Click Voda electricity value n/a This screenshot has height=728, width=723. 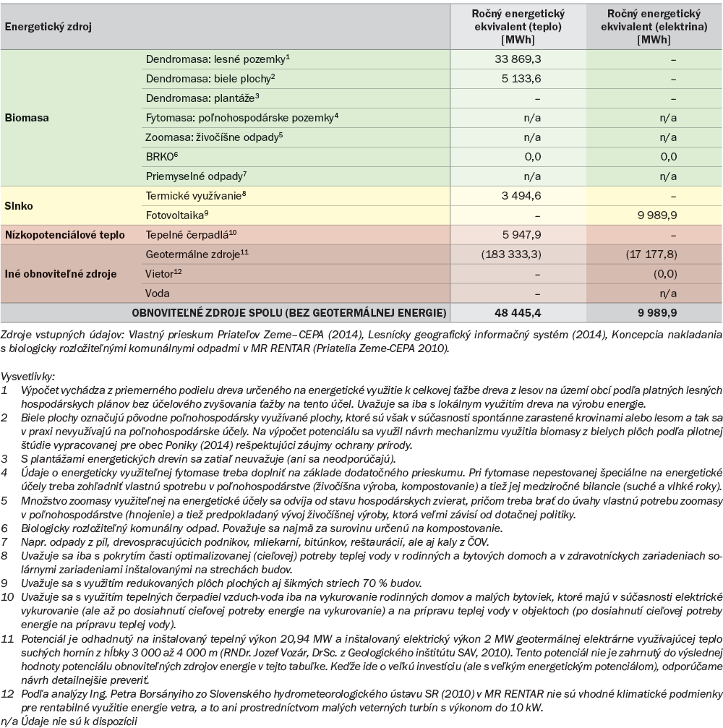(668, 294)
